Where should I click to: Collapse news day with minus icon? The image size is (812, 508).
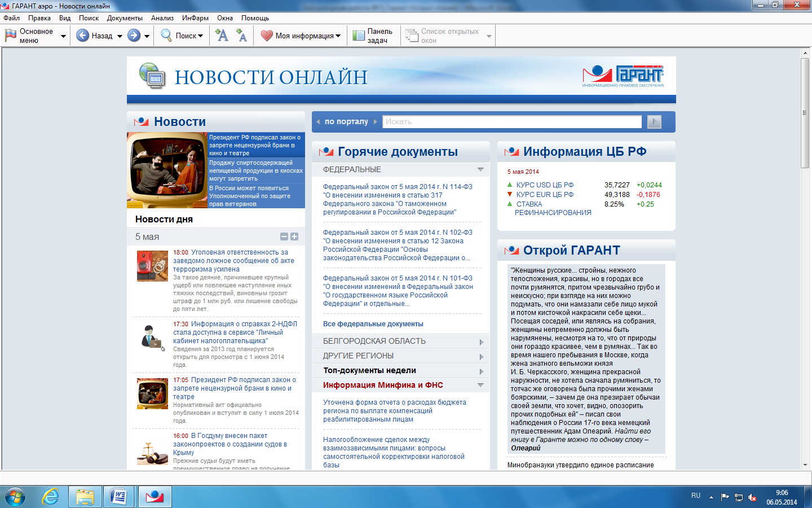[284, 237]
